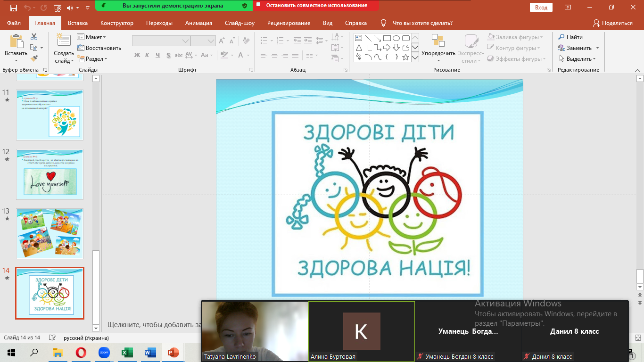Start slideshow from beginning via quick access icon
Viewport: 644px width, 362px height.
pyautogui.click(x=58, y=8)
